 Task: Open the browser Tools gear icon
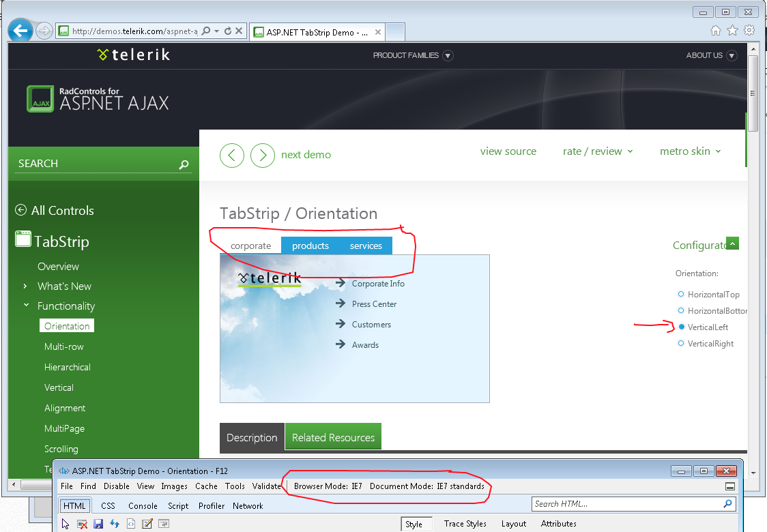[x=749, y=30]
